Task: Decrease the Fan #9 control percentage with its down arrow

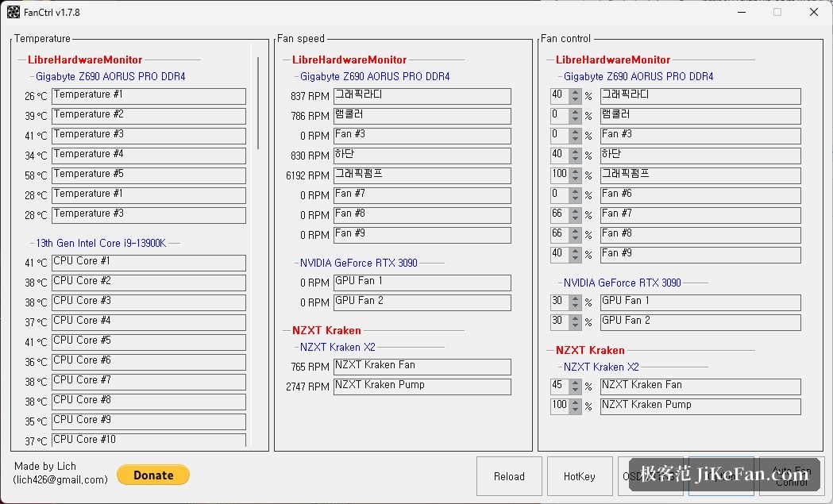Action: (x=576, y=259)
